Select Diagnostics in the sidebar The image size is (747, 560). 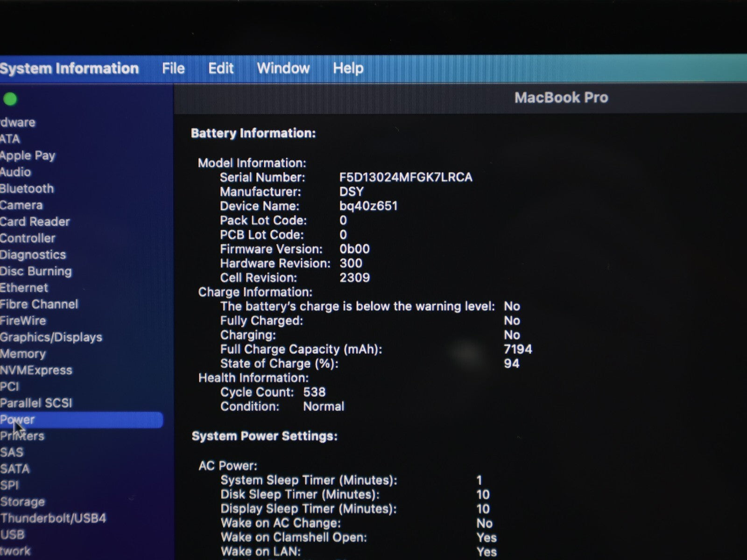[33, 255]
